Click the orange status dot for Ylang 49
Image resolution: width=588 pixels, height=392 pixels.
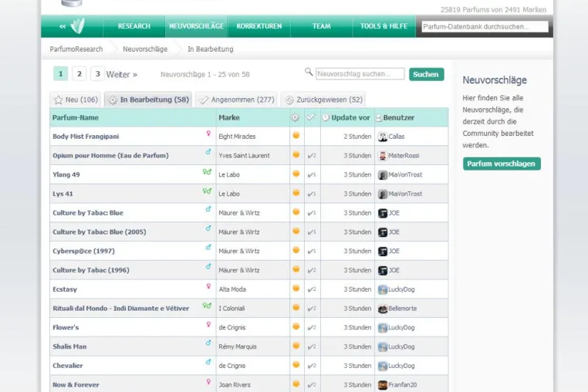pos(296,174)
